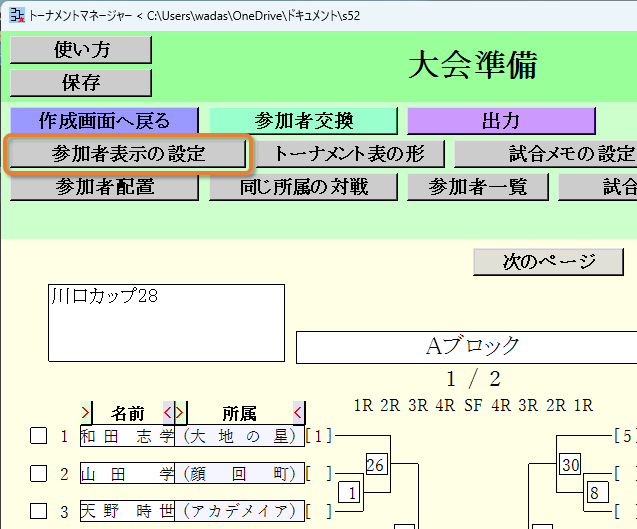The height and width of the screenshot is (529, 637).
Task: Click the 保存 save button
Action: point(81,82)
